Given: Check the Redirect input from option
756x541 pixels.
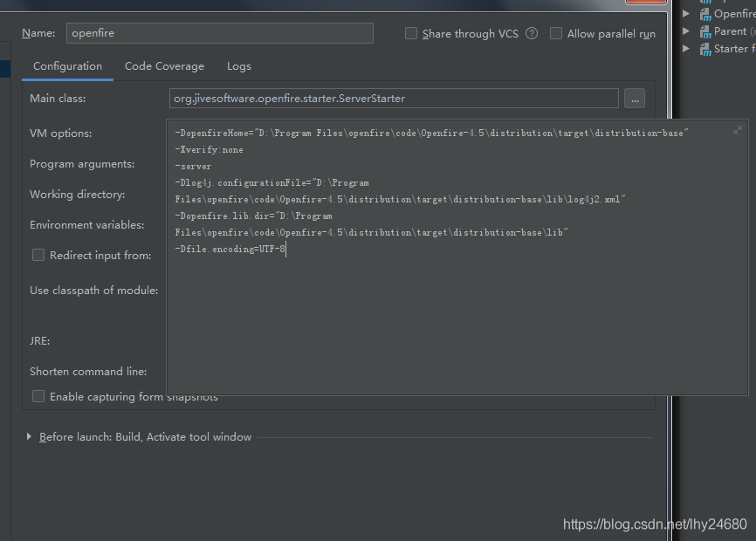Looking at the screenshot, I should click(x=38, y=255).
